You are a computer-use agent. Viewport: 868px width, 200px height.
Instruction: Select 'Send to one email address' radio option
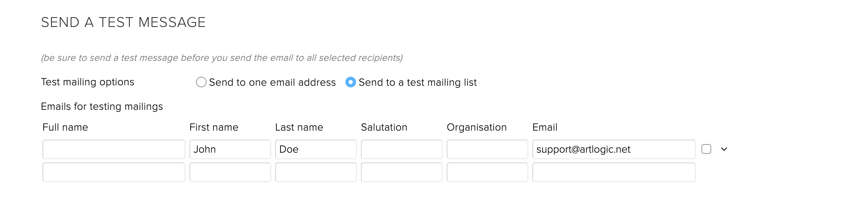point(201,82)
